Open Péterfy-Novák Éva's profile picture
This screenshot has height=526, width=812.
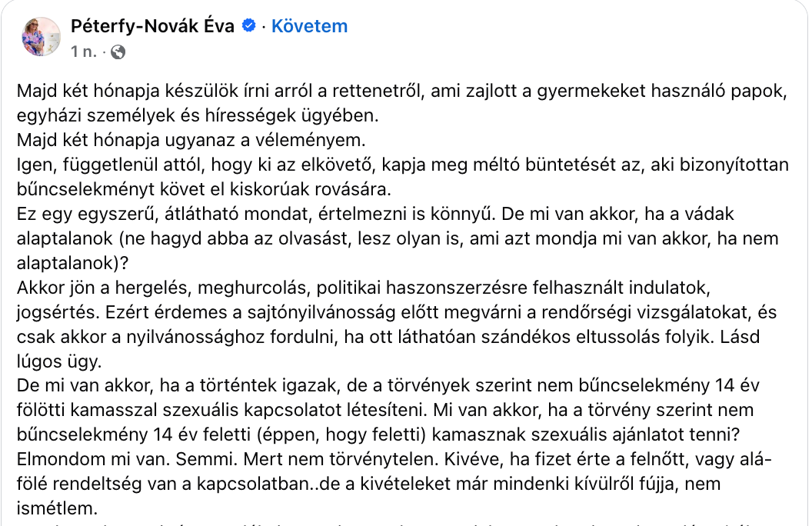(42, 36)
